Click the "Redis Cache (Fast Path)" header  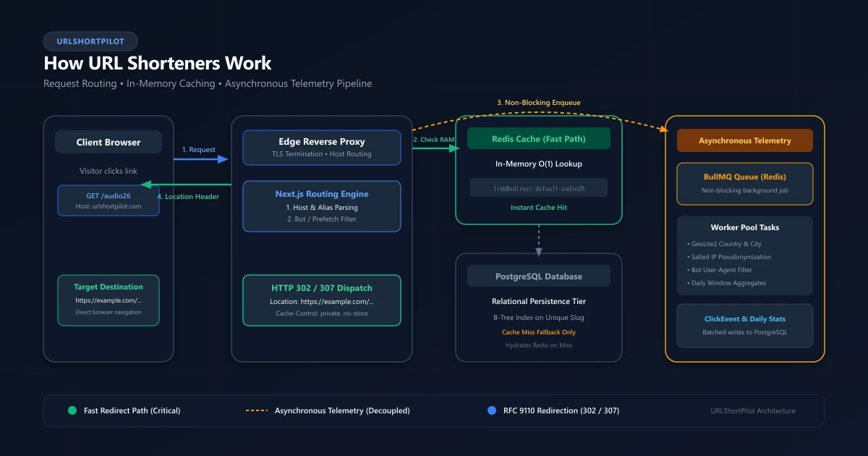pos(539,138)
